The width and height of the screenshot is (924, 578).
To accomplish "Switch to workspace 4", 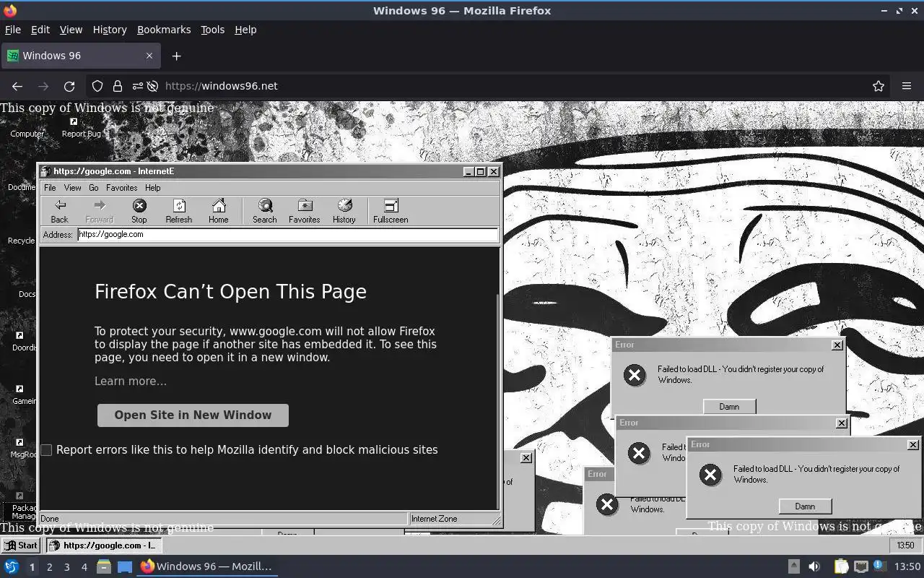I will (x=84, y=567).
